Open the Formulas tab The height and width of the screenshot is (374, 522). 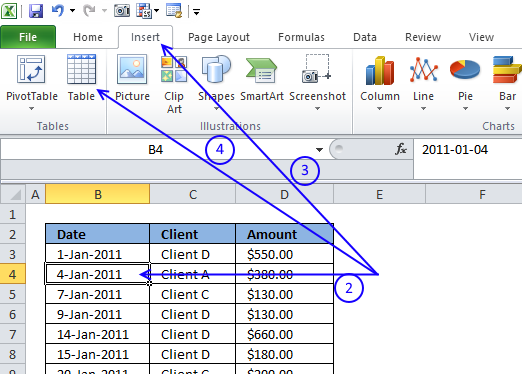click(301, 37)
